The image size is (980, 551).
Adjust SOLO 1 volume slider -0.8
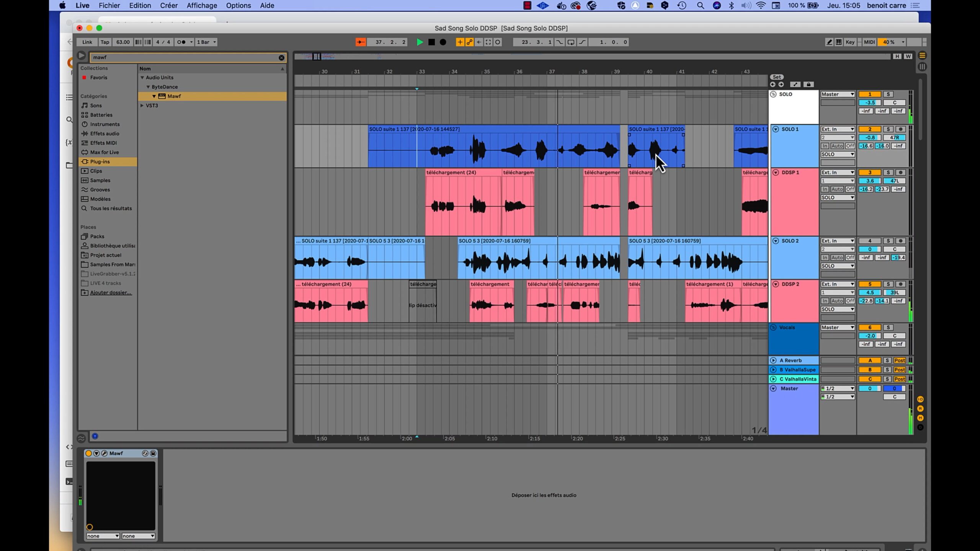[x=869, y=138]
